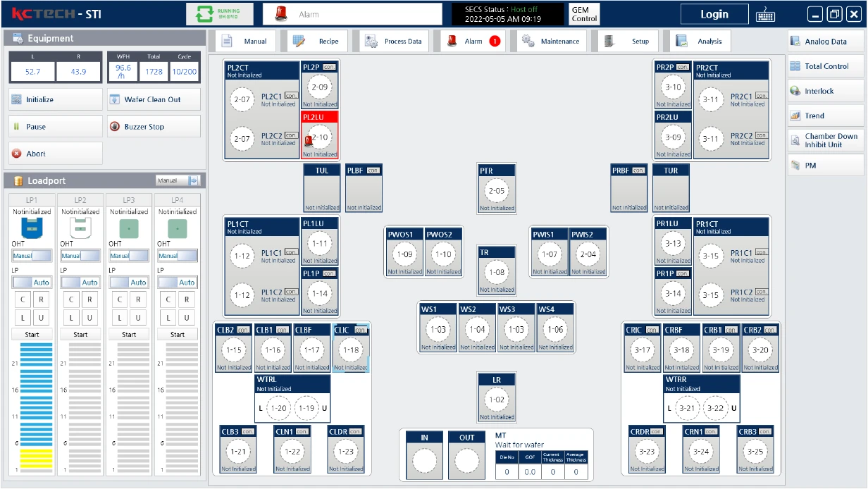
Task: Click the Recipe tab pencil icon
Action: [299, 41]
